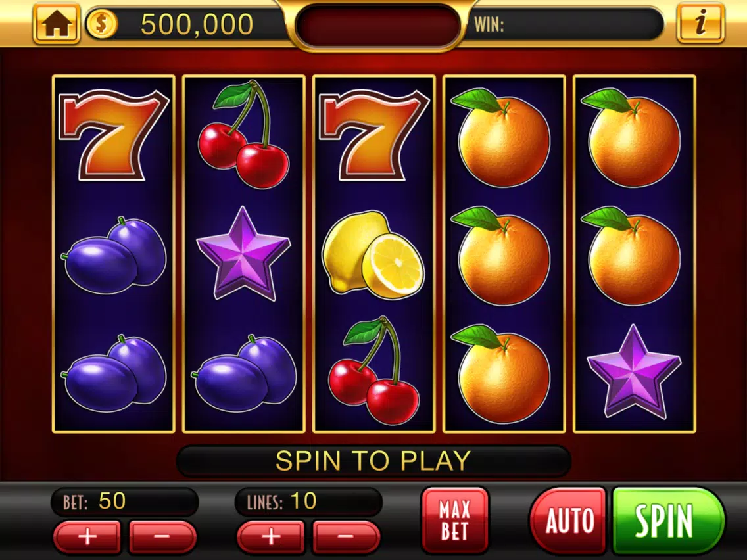
Task: Hit the green SPIN button
Action: tap(668, 521)
